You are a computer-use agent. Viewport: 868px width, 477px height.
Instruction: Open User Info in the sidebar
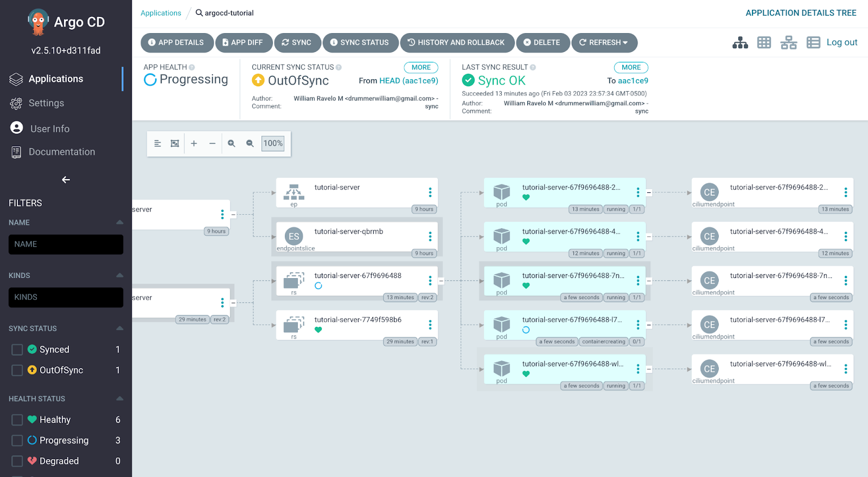(49, 128)
